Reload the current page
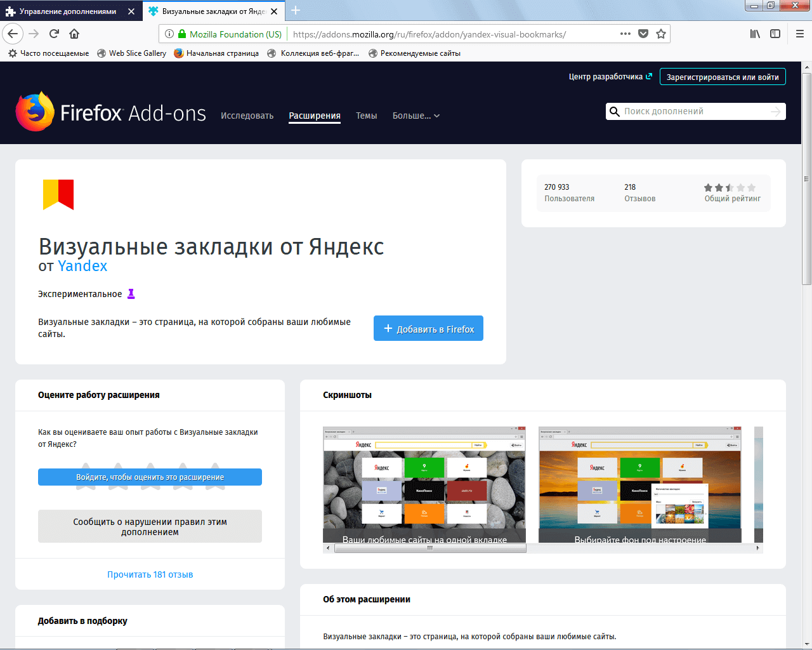 tap(54, 34)
